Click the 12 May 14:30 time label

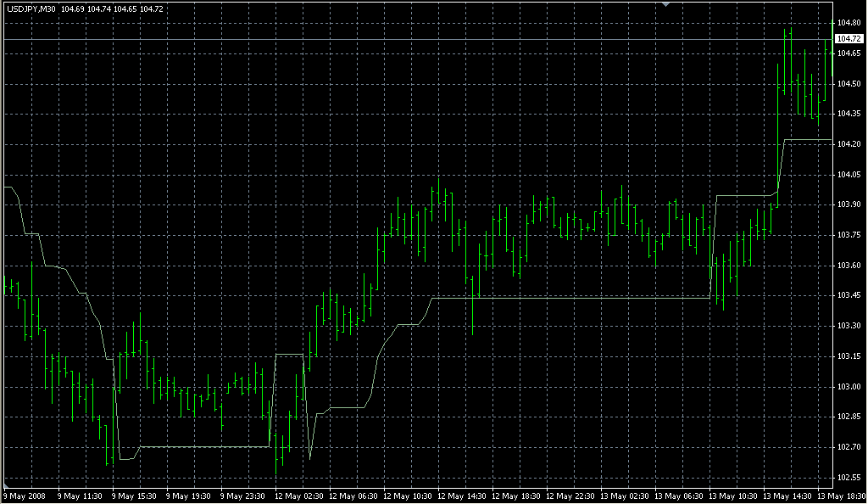[x=461, y=496]
